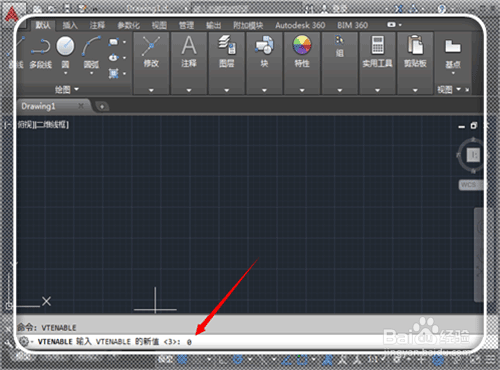Image resolution: width=500 pixels, height=370 pixels.
Task: Click the Hatch tool icon in Draw panel
Action: tap(113, 73)
